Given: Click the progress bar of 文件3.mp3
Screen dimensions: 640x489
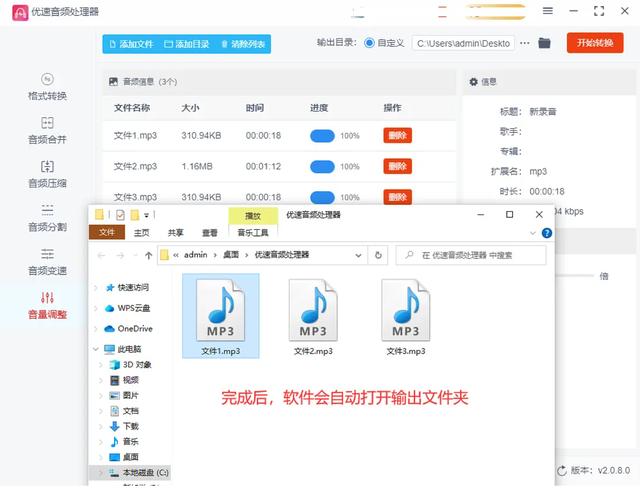Looking at the screenshot, I should tap(322, 197).
